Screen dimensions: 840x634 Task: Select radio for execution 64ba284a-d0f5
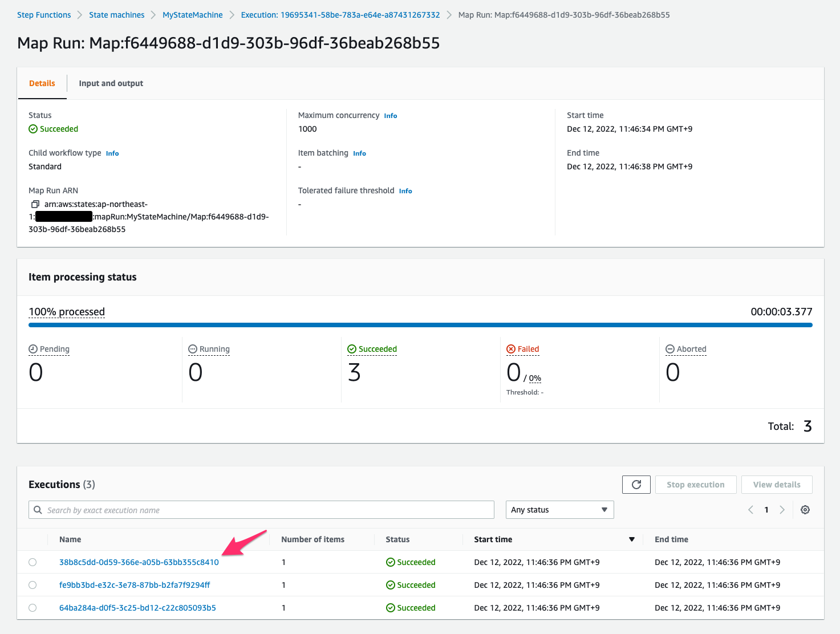33,608
